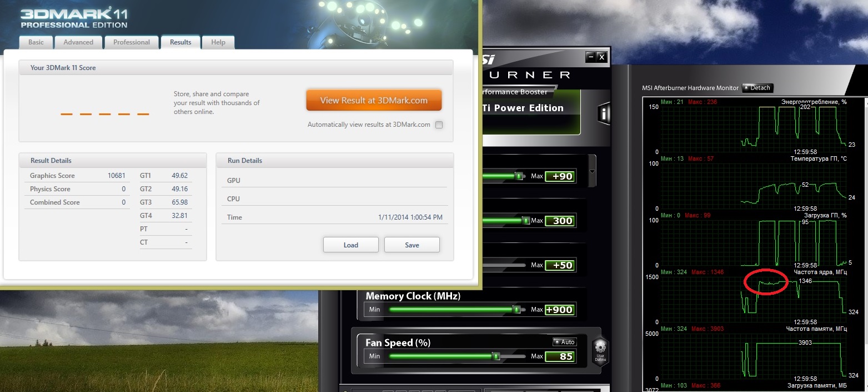Screen dimensions: 868x392
Task: Save the benchmark result
Action: coord(412,245)
